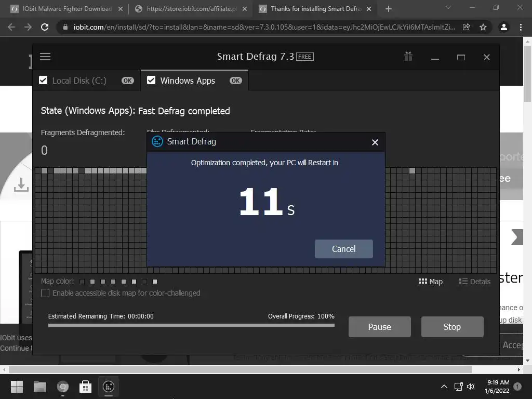Click the download arrow icon on webpage
The image size is (532, 399).
(21, 184)
